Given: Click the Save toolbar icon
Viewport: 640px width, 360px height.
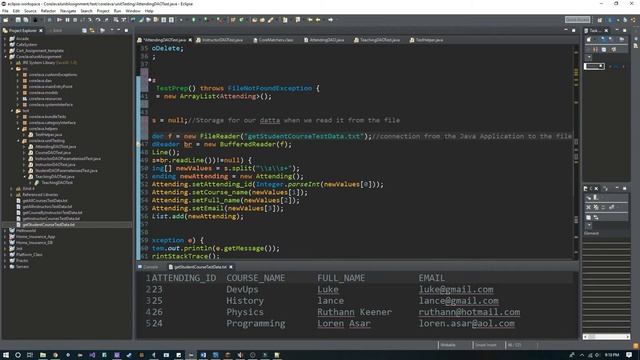Looking at the screenshot, I should tap(18, 20).
